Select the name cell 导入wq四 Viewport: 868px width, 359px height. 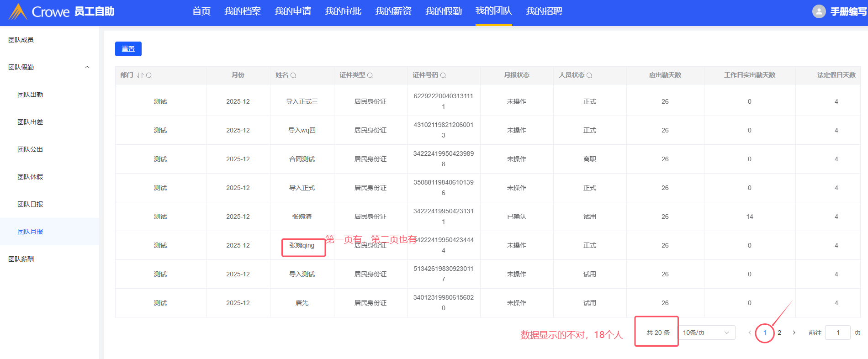click(302, 130)
